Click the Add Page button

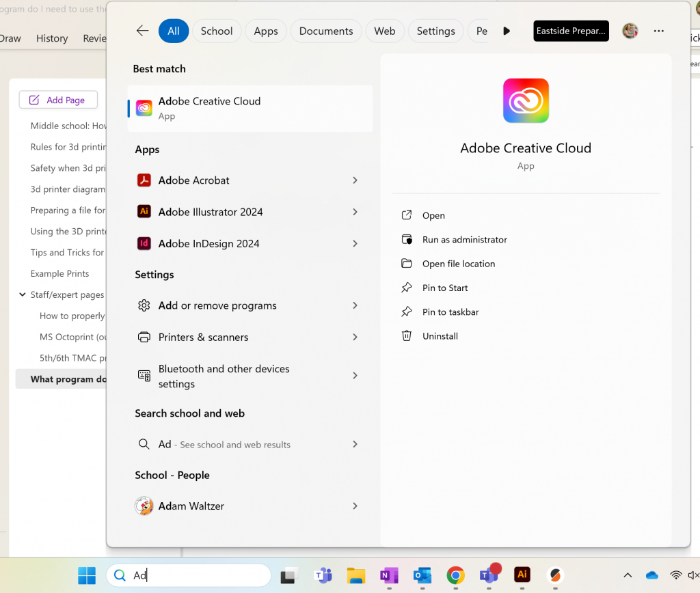coord(58,100)
